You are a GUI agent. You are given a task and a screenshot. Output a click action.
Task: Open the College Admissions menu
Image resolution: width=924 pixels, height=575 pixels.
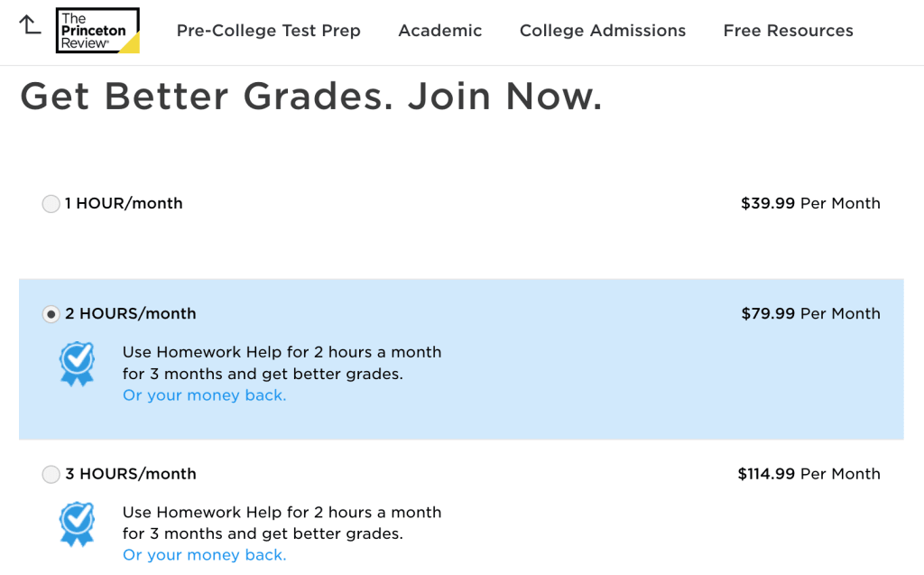pos(602,31)
